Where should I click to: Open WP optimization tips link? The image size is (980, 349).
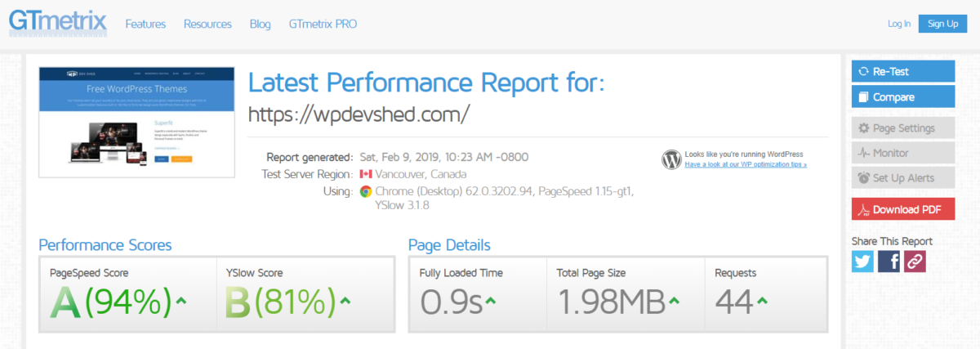click(746, 164)
